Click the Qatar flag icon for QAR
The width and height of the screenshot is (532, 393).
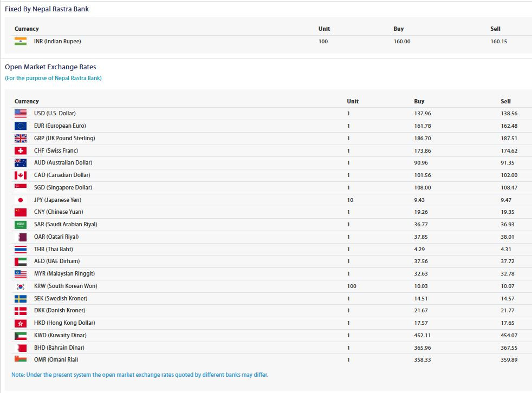point(21,237)
